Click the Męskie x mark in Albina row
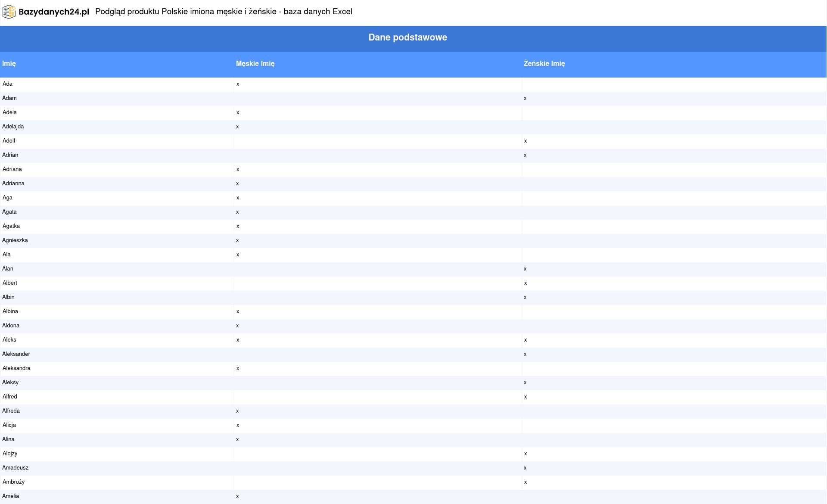Image resolution: width=827 pixels, height=504 pixels. [238, 312]
